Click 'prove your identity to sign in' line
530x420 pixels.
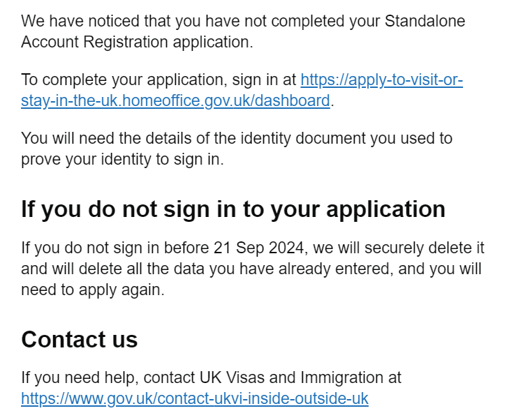point(122,159)
